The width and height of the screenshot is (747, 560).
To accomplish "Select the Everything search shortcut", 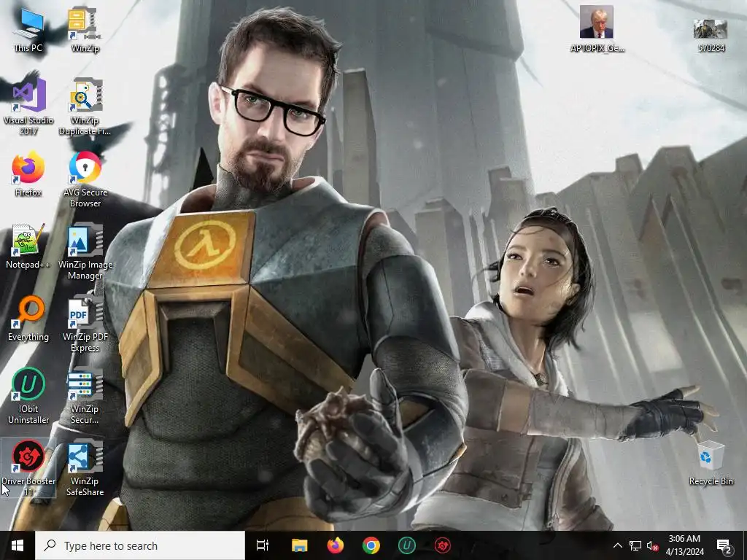I will (28, 319).
